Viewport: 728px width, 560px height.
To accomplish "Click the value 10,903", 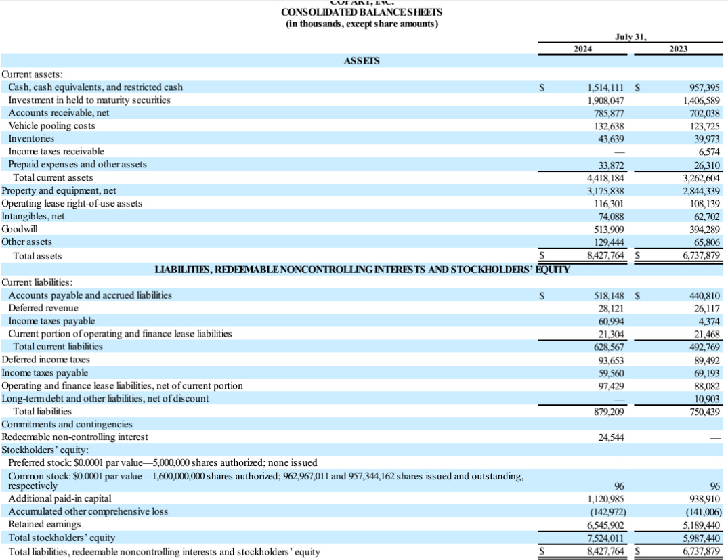I will 707,399.
